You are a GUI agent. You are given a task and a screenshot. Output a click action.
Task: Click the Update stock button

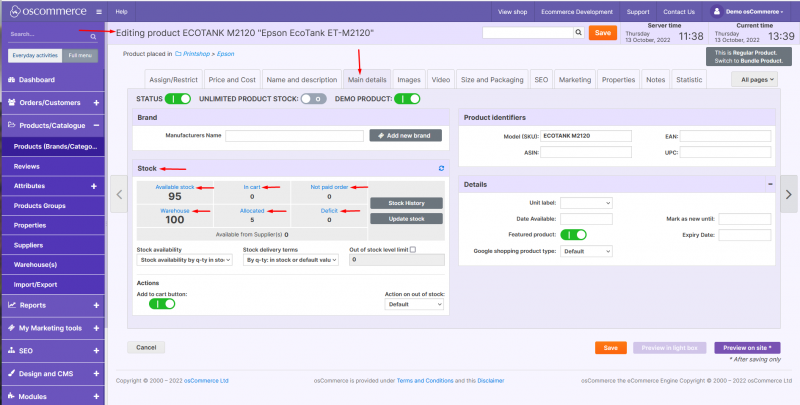[x=405, y=218]
